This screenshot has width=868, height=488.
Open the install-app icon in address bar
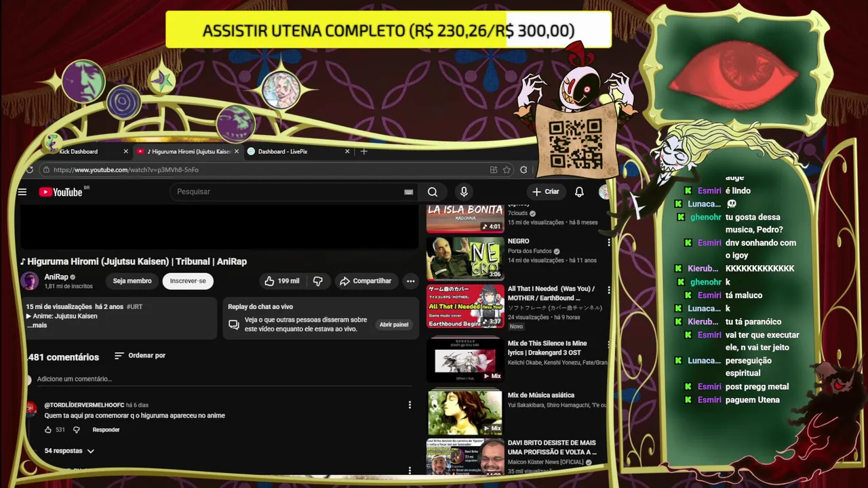(x=494, y=169)
